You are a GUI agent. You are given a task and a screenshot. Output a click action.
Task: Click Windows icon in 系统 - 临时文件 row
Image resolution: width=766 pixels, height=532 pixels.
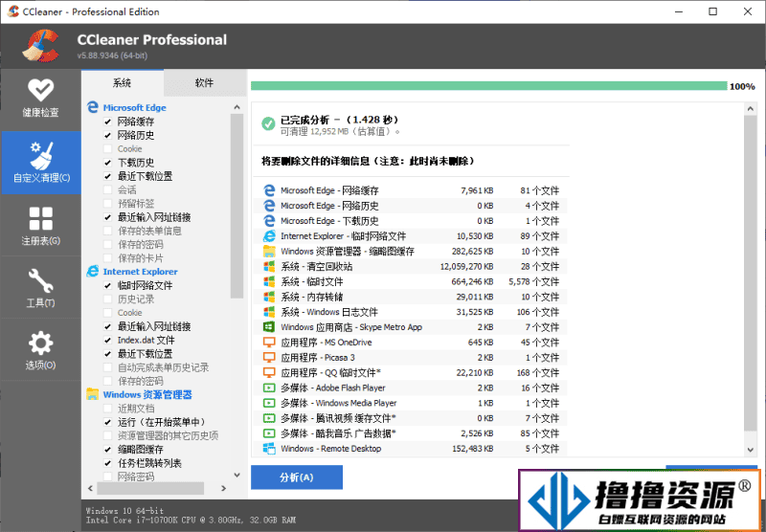(269, 281)
